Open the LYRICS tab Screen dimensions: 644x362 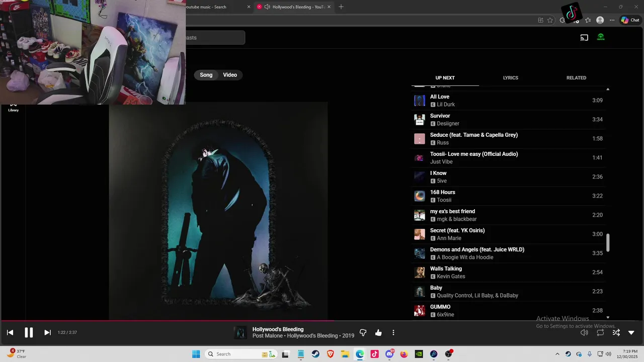point(511,78)
